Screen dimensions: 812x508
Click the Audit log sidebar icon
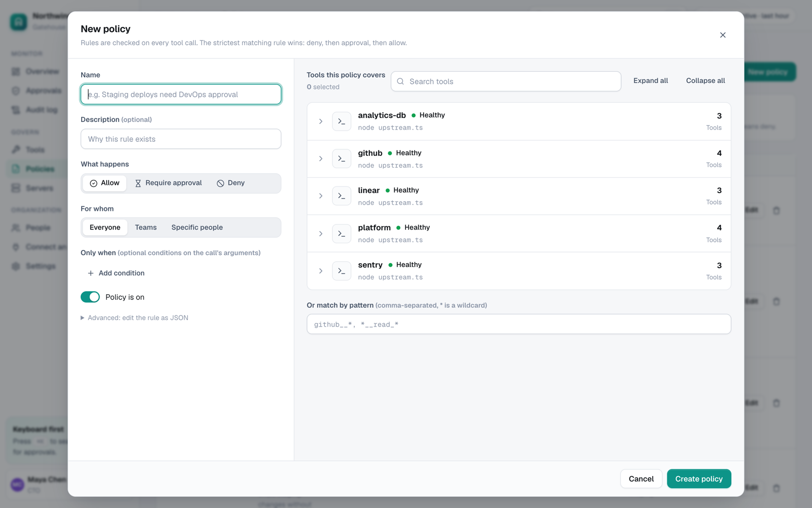[16, 110]
